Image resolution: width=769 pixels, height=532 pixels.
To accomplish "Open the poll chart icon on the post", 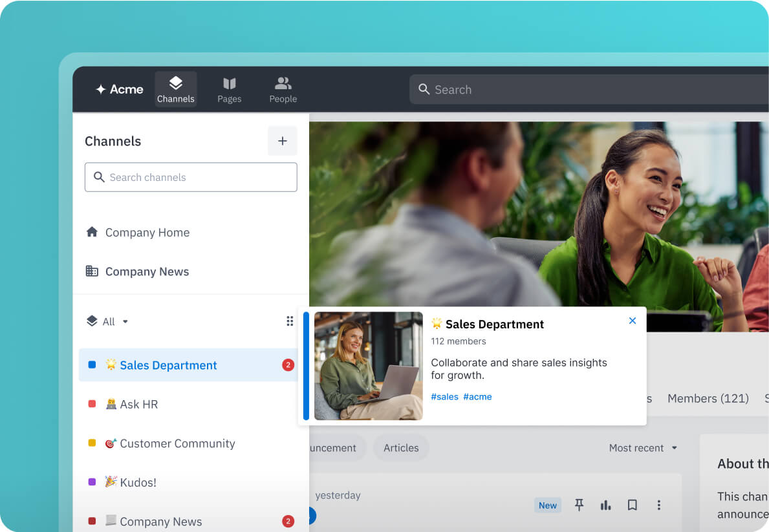I will (605, 505).
